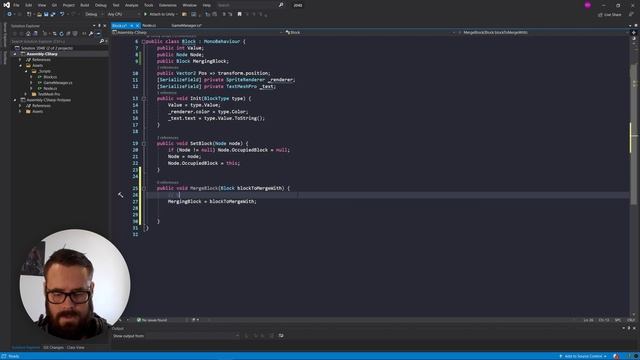Click the Visual Studio logo icon
This screenshot has height=360, width=640.
[6, 5]
